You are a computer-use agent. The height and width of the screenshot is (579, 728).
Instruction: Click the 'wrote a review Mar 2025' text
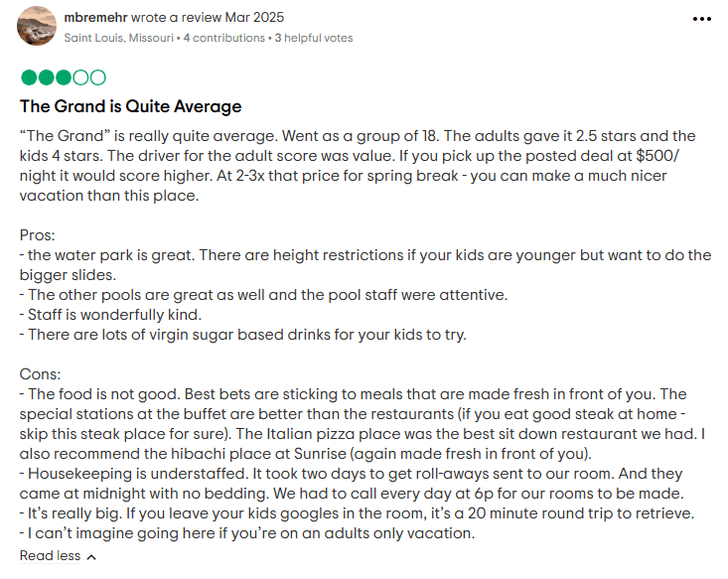(208, 17)
